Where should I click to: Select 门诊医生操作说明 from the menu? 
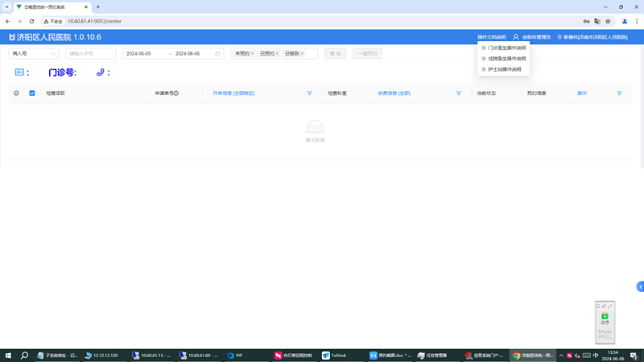coord(506,48)
